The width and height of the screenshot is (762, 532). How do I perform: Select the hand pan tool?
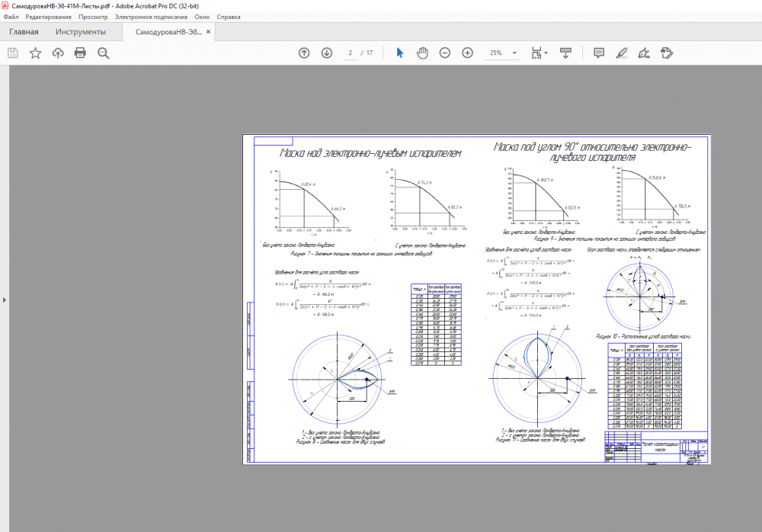(423, 53)
